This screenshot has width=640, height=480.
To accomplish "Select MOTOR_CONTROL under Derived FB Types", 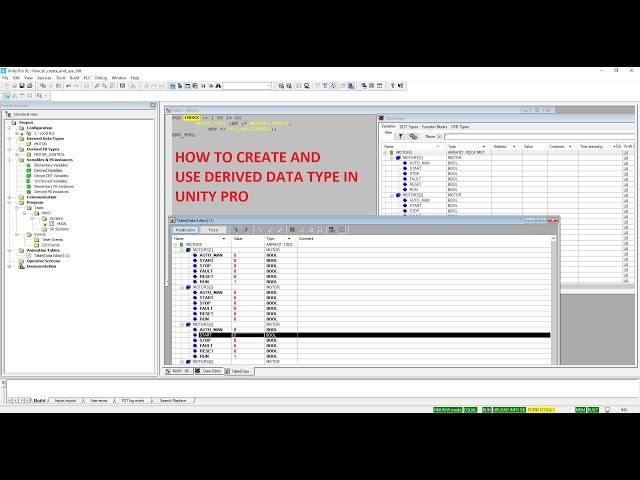I will pyautogui.click(x=49, y=155).
